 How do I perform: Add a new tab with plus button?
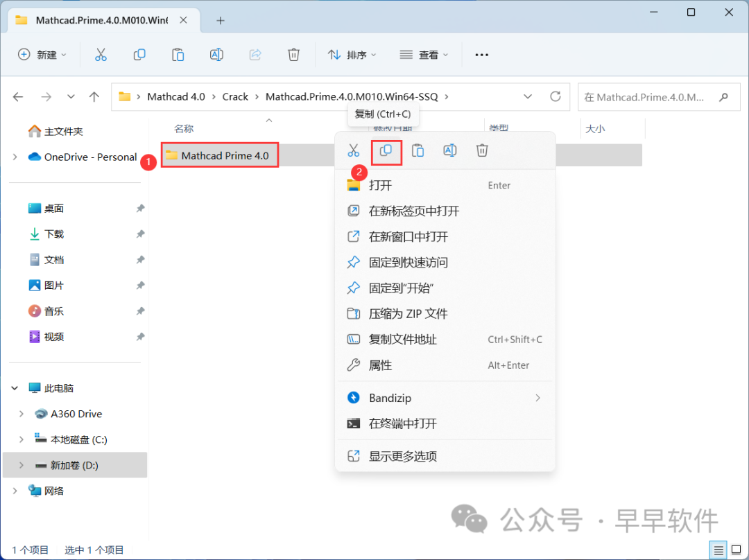click(x=221, y=21)
